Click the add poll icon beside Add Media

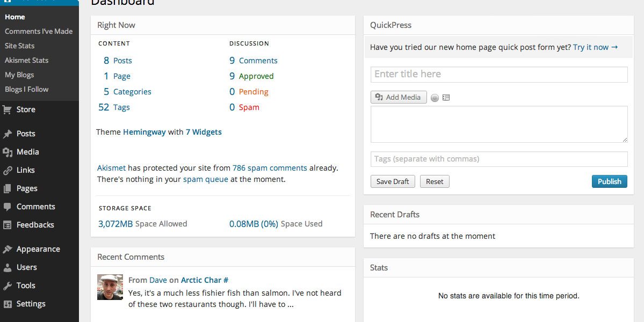click(435, 98)
